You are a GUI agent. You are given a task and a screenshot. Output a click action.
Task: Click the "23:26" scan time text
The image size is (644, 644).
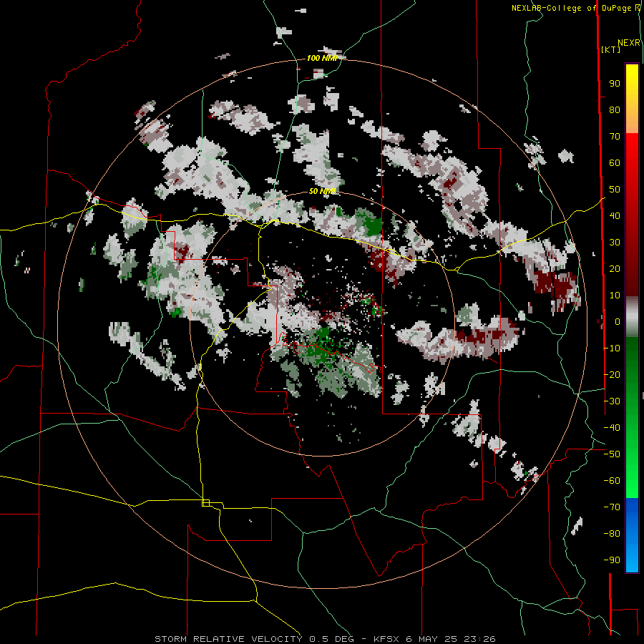[479, 639]
